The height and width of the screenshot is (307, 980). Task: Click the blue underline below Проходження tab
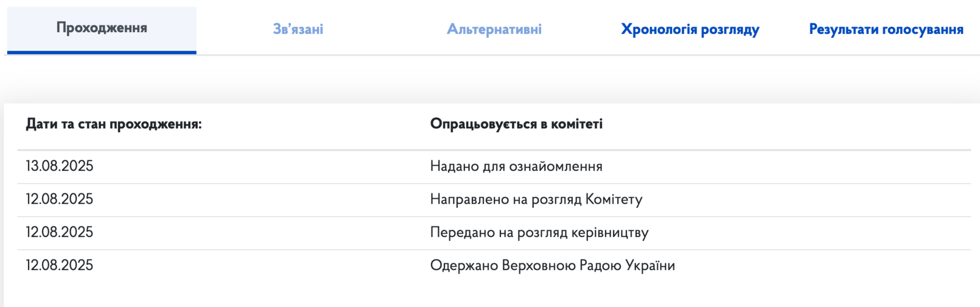(101, 53)
